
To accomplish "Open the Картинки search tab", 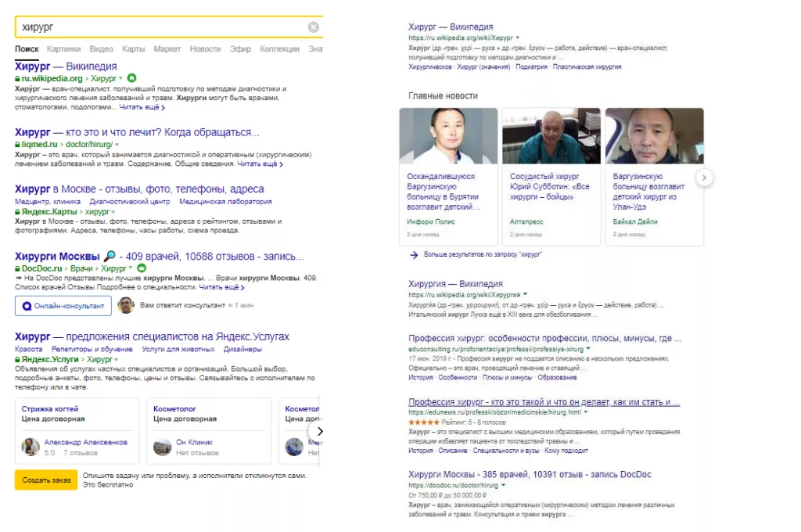I will 64,49.
